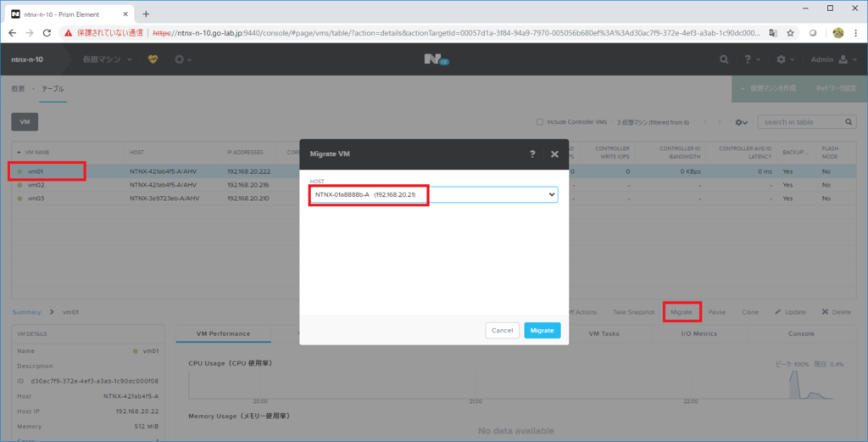
Task: Click the previous page arrow in the table pager
Action: (x=704, y=122)
